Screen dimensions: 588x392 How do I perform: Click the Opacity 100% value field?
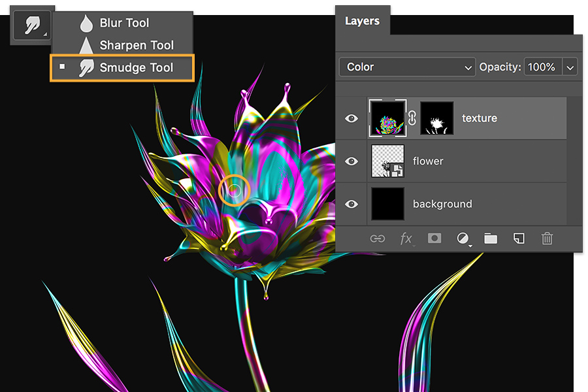click(x=542, y=67)
